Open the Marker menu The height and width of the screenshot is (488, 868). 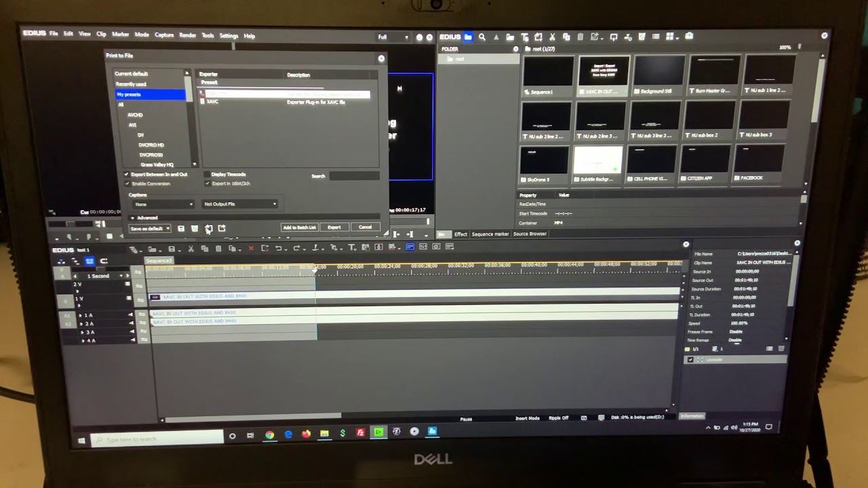(x=120, y=35)
